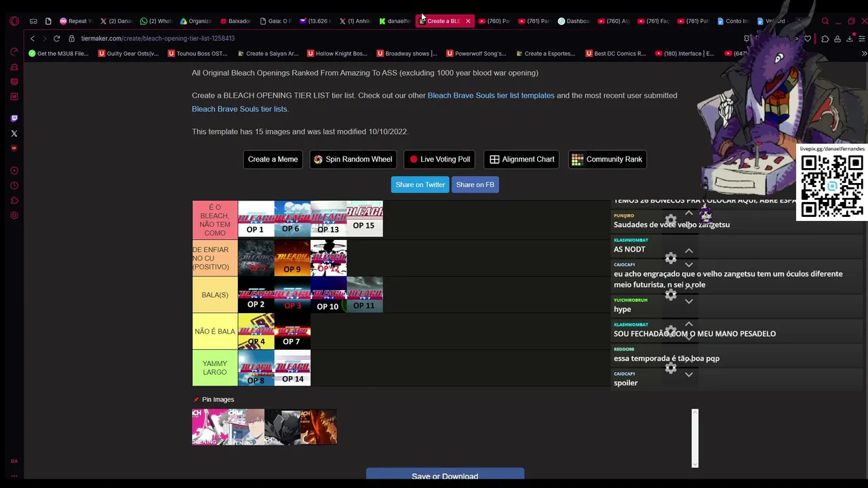Viewport: 868px width, 488px height.
Task: Open Get the M3U8 File bookmark
Action: [x=58, y=54]
